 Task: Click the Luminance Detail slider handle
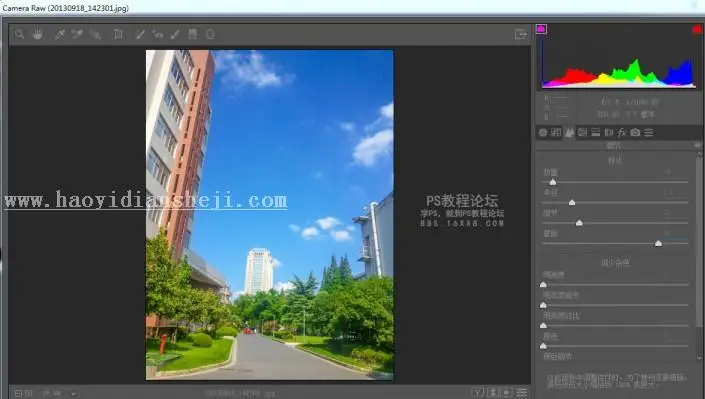[543, 305]
